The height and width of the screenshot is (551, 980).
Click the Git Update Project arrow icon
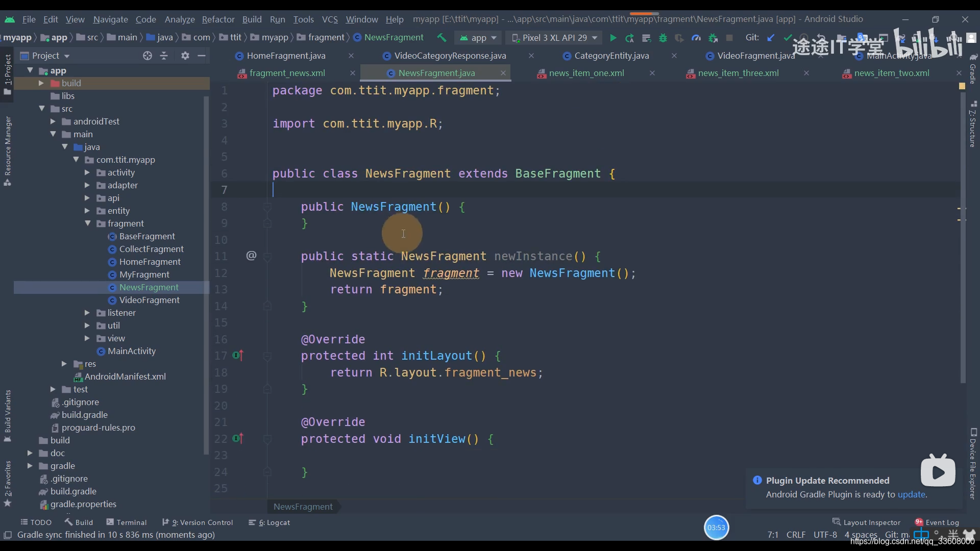pos(771,38)
